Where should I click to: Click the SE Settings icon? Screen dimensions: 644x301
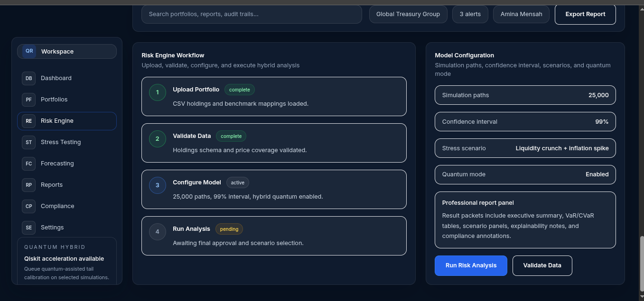click(29, 228)
